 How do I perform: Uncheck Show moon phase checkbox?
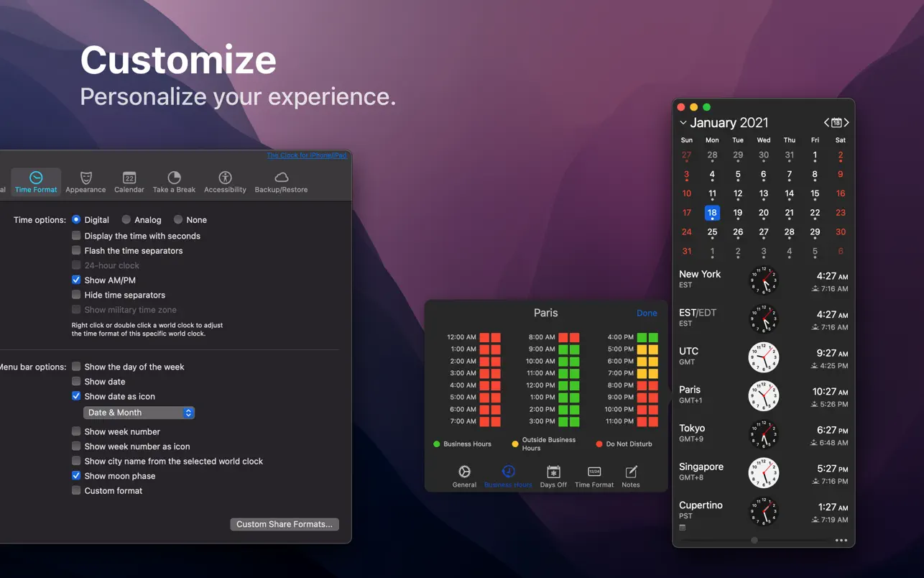coord(76,476)
